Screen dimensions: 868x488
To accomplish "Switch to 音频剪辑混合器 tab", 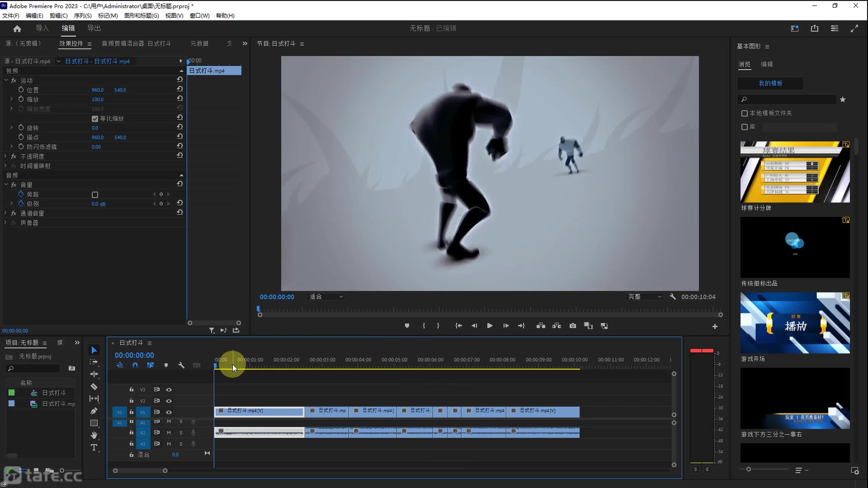I will pos(136,43).
